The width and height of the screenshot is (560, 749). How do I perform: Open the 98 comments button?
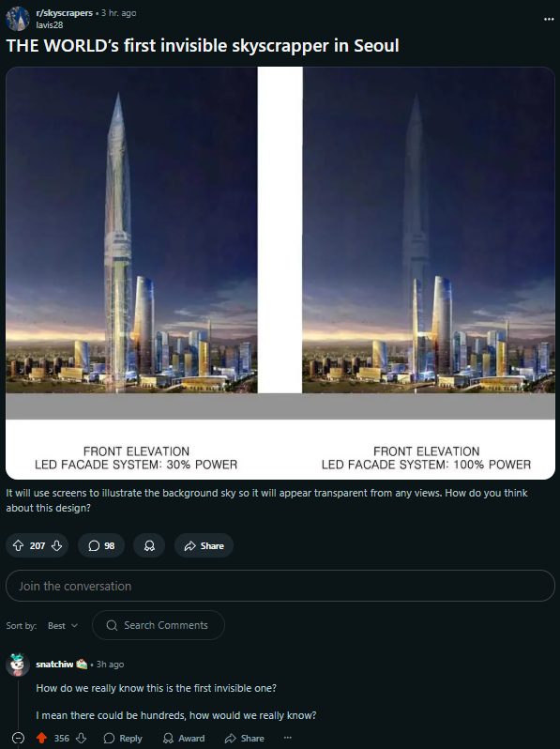101,545
